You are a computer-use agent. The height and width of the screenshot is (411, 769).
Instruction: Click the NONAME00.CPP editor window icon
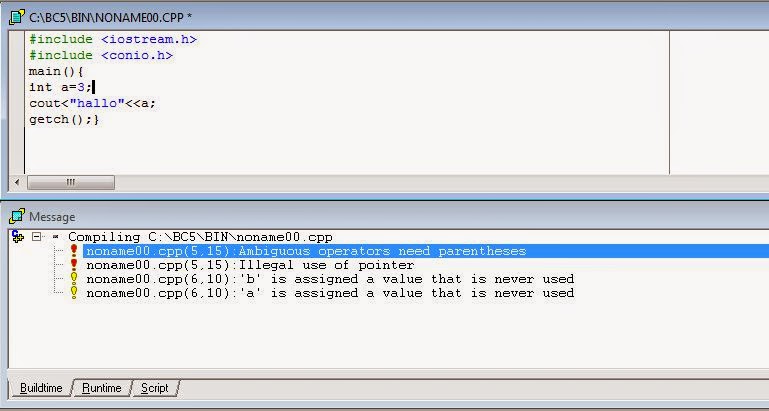click(17, 17)
